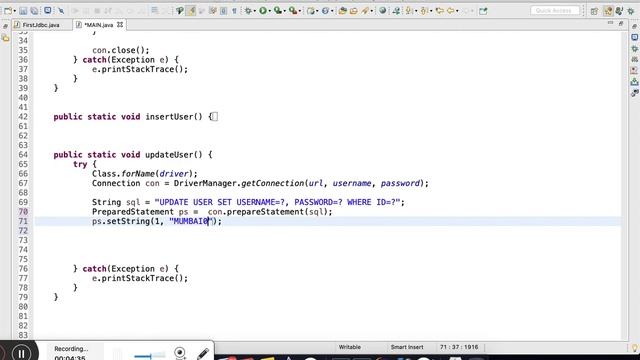Switch to the Debug perspective icon

631,11
